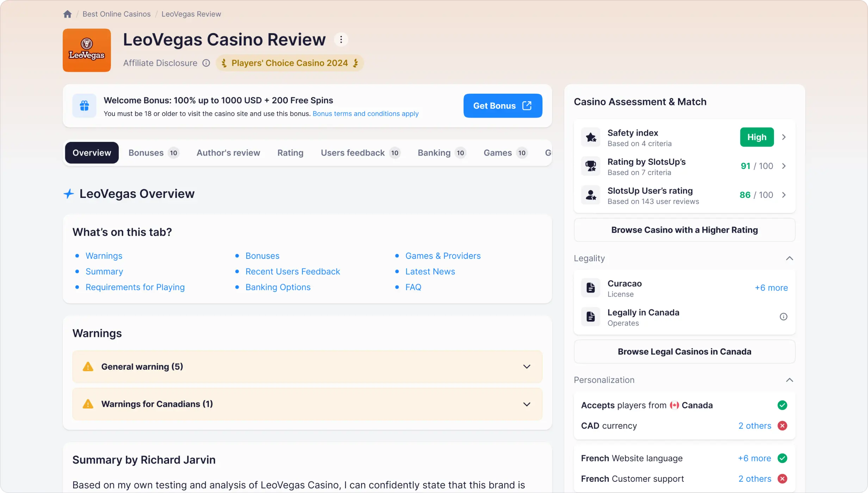Click the home icon in the breadcrumb
The height and width of the screenshot is (493, 868).
[67, 14]
